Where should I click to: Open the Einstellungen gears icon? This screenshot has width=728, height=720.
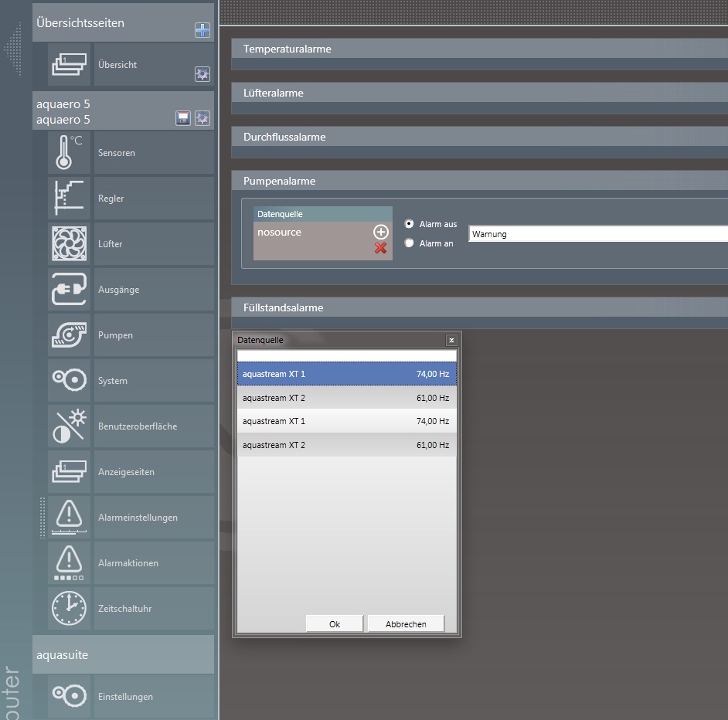click(70, 696)
